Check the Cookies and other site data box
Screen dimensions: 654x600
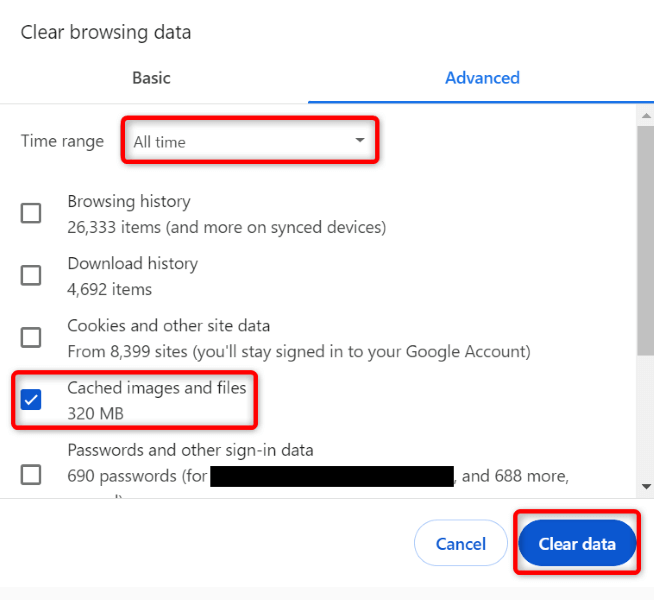point(32,337)
